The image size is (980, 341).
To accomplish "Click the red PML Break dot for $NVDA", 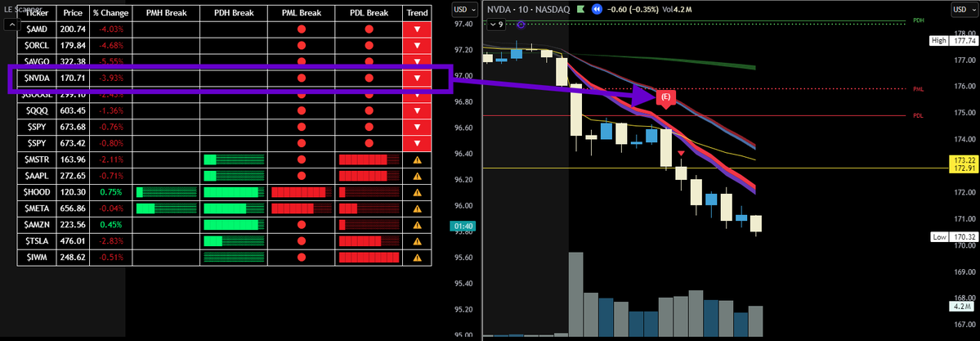I will [x=302, y=79].
